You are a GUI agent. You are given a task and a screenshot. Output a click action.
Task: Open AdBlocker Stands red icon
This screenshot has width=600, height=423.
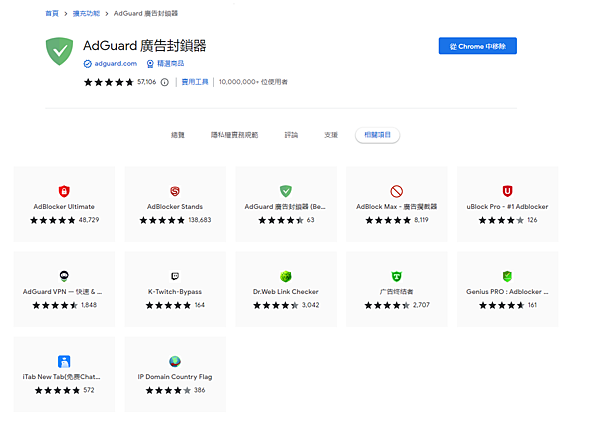pos(175,191)
